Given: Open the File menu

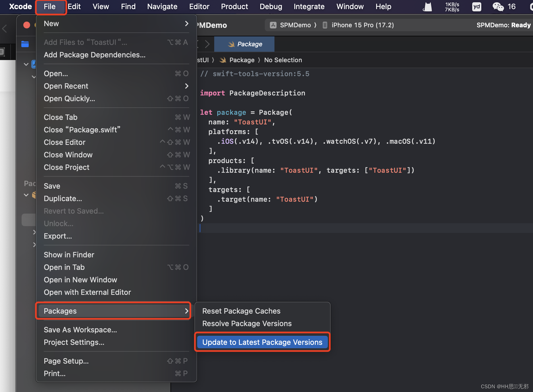Looking at the screenshot, I should [x=50, y=7].
